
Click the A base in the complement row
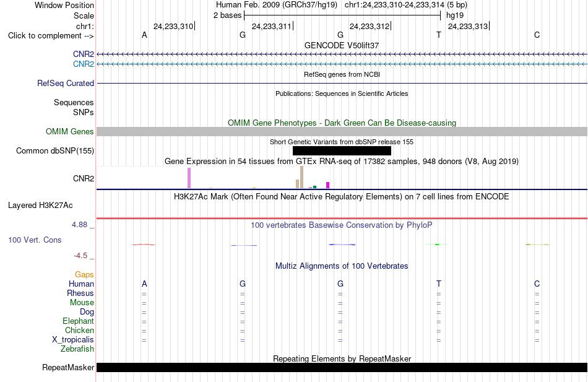pyautogui.click(x=144, y=35)
